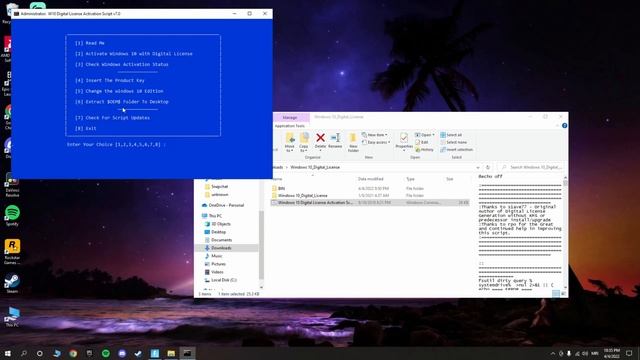Select the BIN folder
Viewport: 640px width, 360px height.
370,189
